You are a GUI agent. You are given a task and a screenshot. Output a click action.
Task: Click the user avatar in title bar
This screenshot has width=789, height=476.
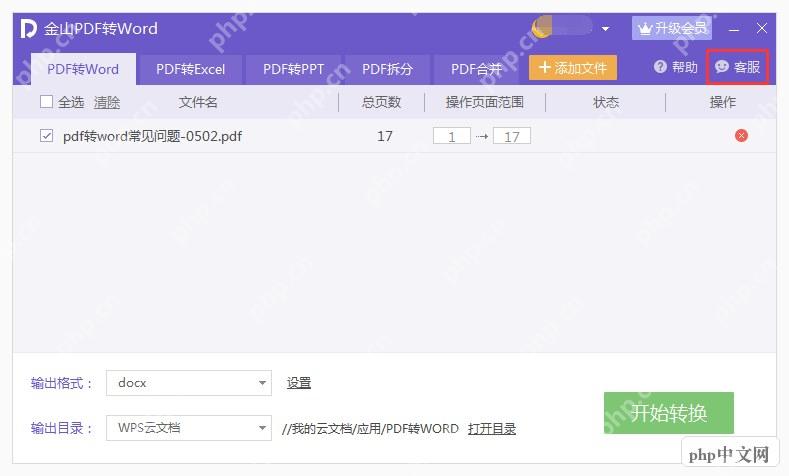tap(542, 27)
